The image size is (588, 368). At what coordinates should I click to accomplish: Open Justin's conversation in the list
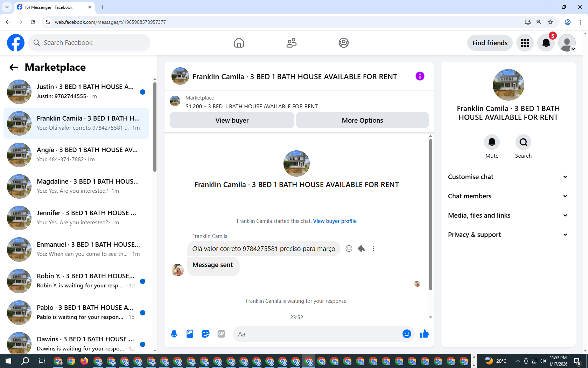pyautogui.click(x=76, y=92)
